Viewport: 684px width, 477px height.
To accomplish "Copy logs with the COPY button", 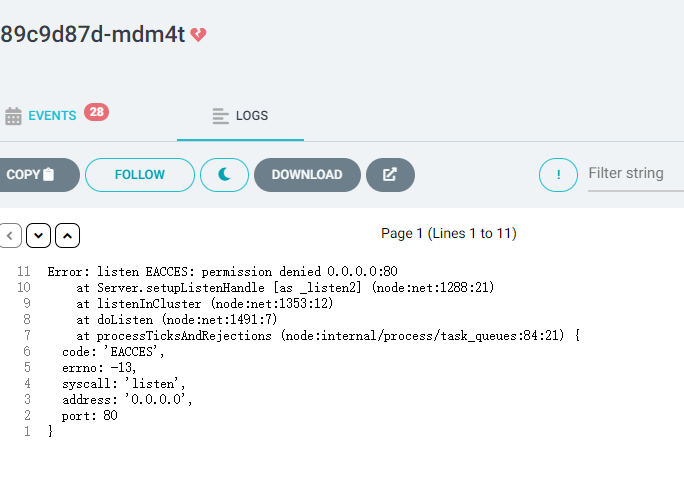I will click(x=37, y=175).
